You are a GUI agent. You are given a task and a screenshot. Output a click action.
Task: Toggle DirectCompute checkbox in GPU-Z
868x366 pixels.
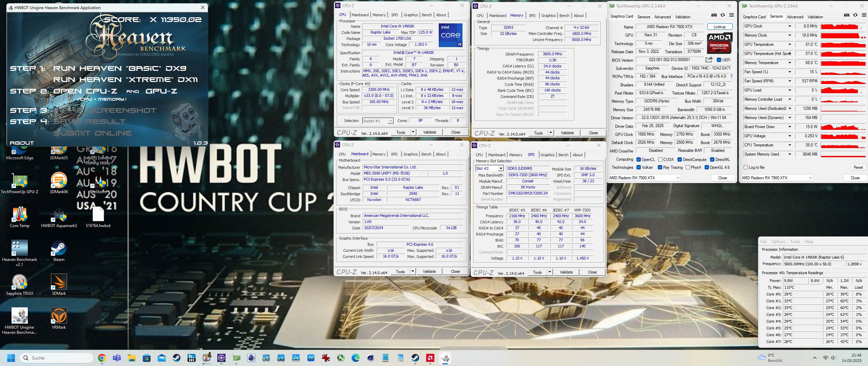[679, 160]
